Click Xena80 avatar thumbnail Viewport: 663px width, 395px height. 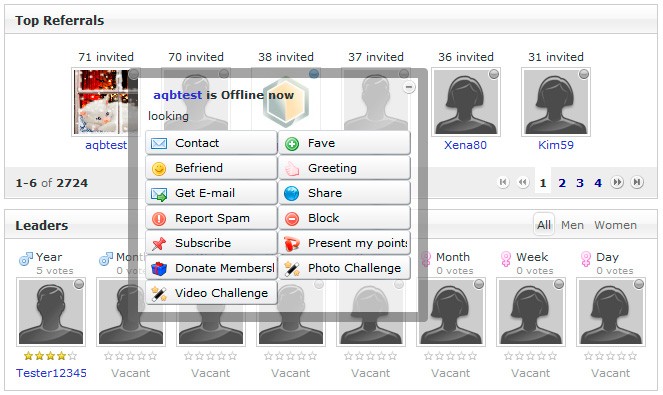click(x=466, y=102)
